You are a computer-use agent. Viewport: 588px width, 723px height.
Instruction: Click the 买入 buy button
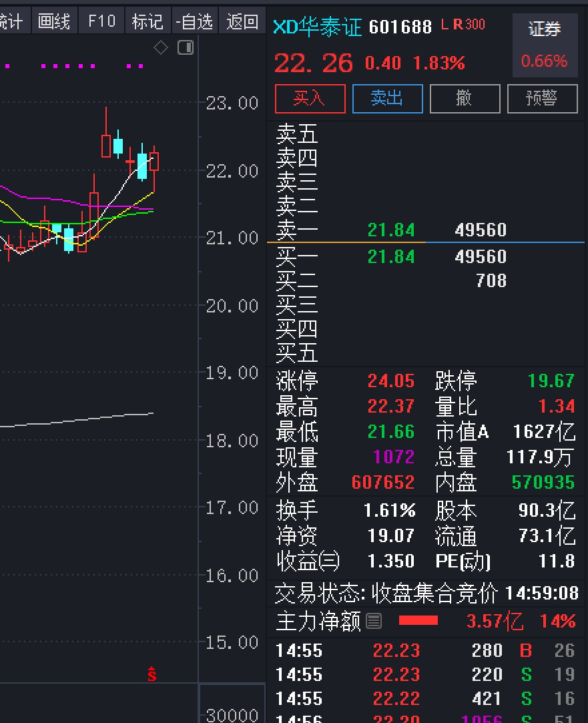pyautogui.click(x=310, y=98)
